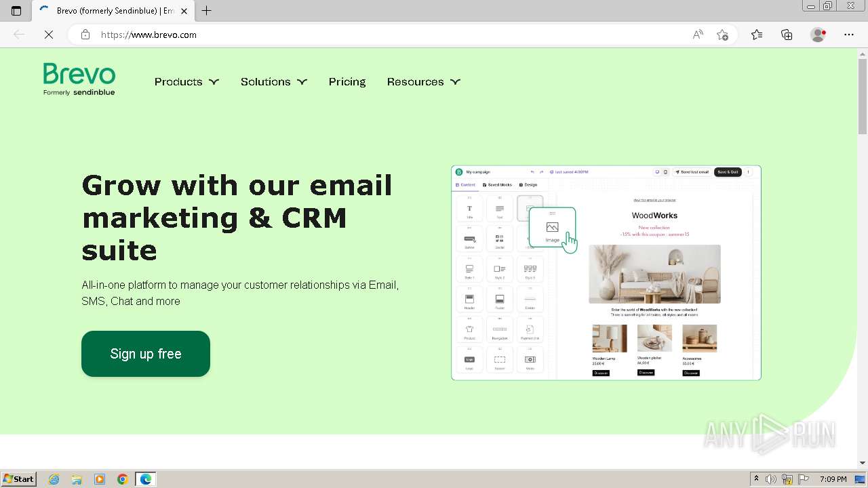This screenshot has width=868, height=488.
Task: Open File Explorer from taskbar
Action: click(77, 479)
